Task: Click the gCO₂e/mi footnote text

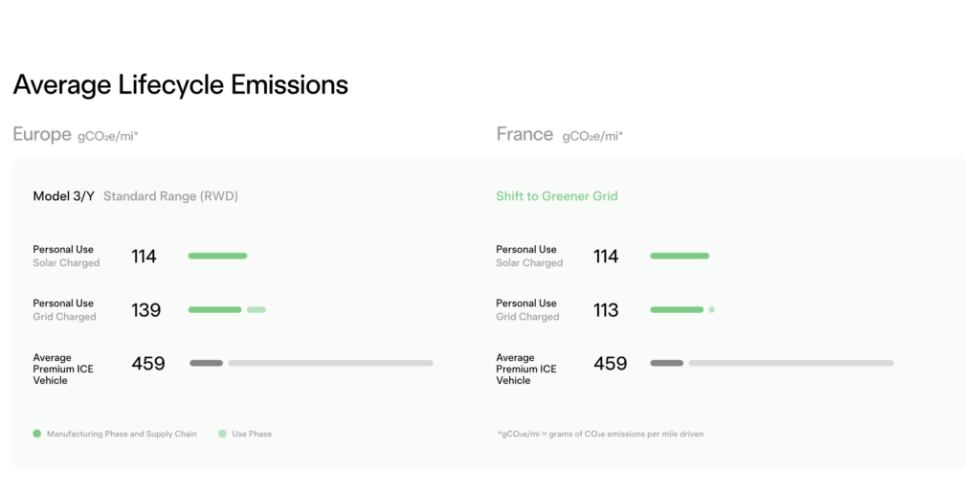Action: [599, 434]
